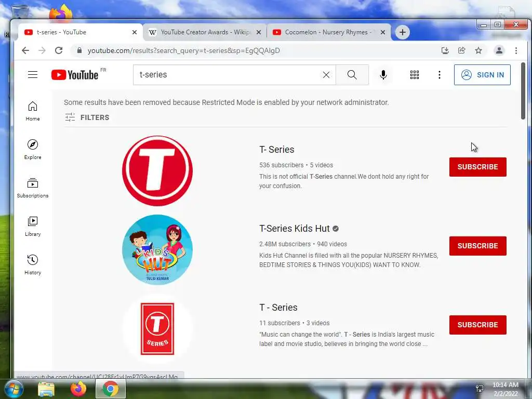This screenshot has height=399, width=532.
Task: Click the magnifying glass search button
Action: [x=352, y=75]
